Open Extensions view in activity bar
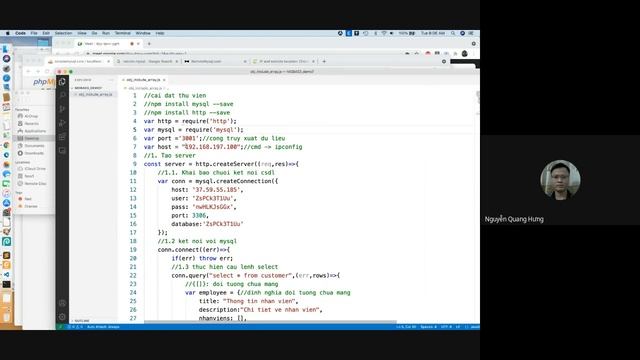Screen dimensions: 640x360 [62, 137]
